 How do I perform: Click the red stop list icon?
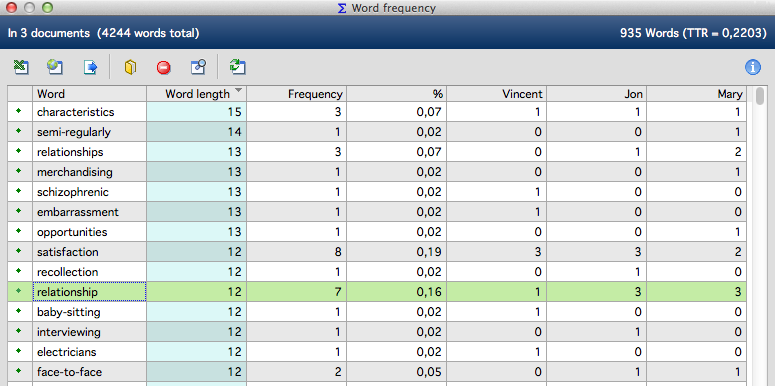(164, 67)
